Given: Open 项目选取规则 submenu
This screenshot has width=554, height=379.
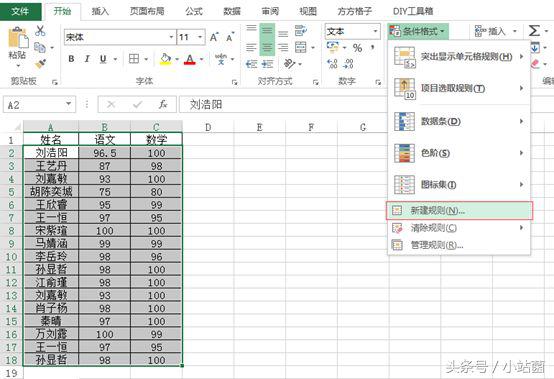Looking at the screenshot, I should (459, 88).
